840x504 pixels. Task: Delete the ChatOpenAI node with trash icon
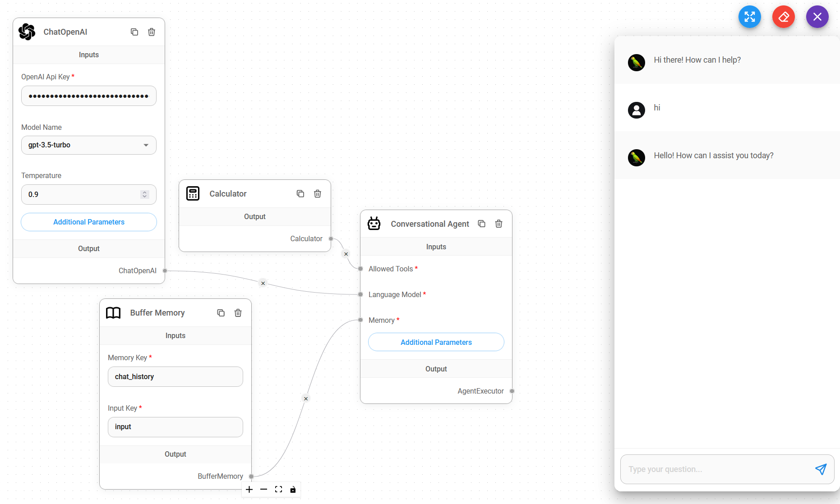click(x=151, y=32)
